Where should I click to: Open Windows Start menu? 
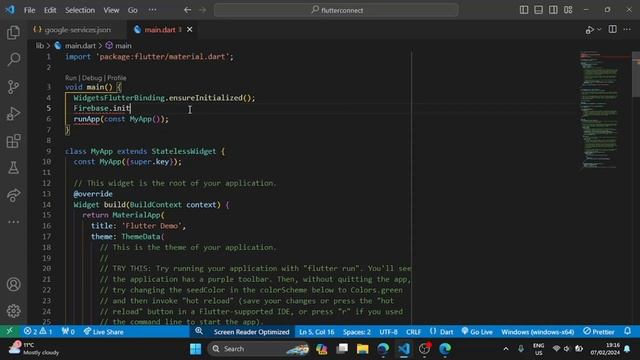[x=196, y=349]
